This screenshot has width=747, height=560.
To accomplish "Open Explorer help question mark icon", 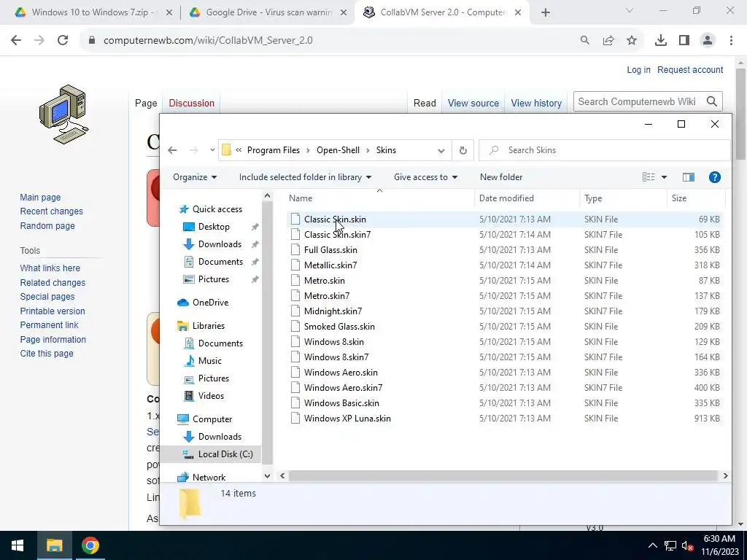I will tap(715, 177).
